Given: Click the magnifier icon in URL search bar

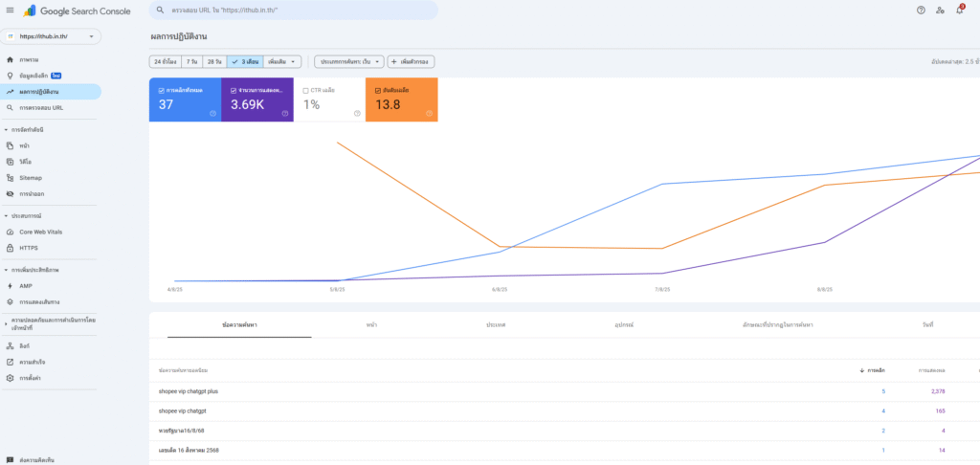Looking at the screenshot, I should point(161,10).
